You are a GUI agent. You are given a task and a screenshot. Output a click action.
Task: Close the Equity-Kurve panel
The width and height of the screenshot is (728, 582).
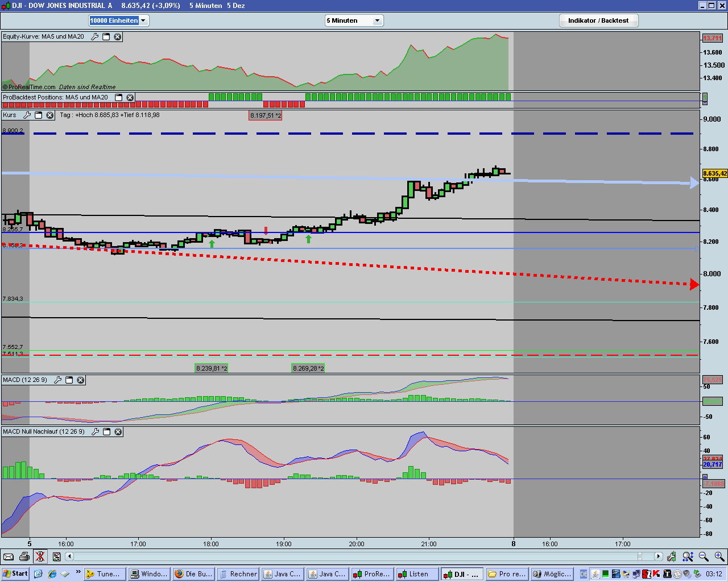pyautogui.click(x=118, y=36)
